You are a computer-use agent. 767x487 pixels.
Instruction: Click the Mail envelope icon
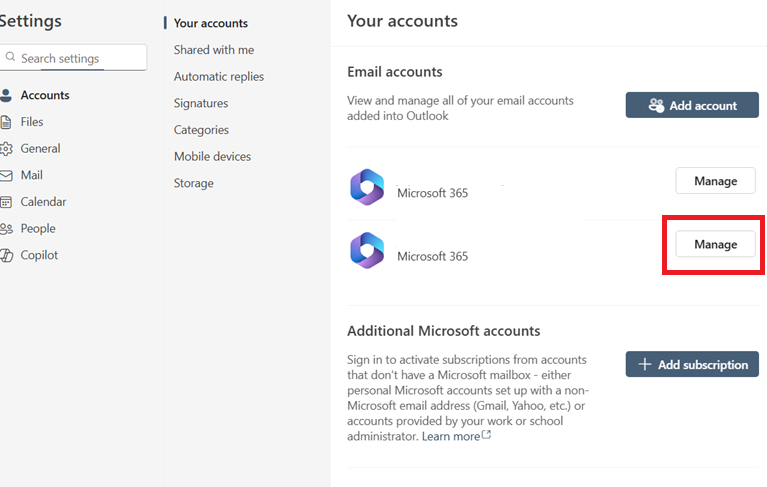6,175
